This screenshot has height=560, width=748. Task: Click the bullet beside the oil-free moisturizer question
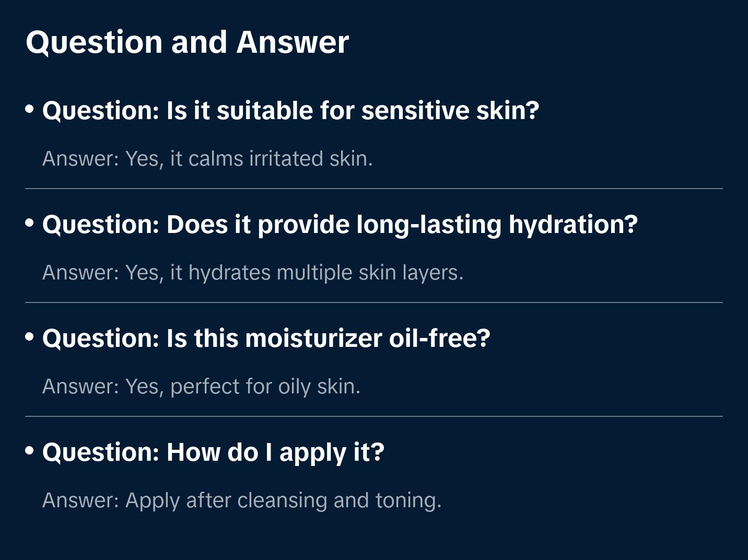click(30, 337)
